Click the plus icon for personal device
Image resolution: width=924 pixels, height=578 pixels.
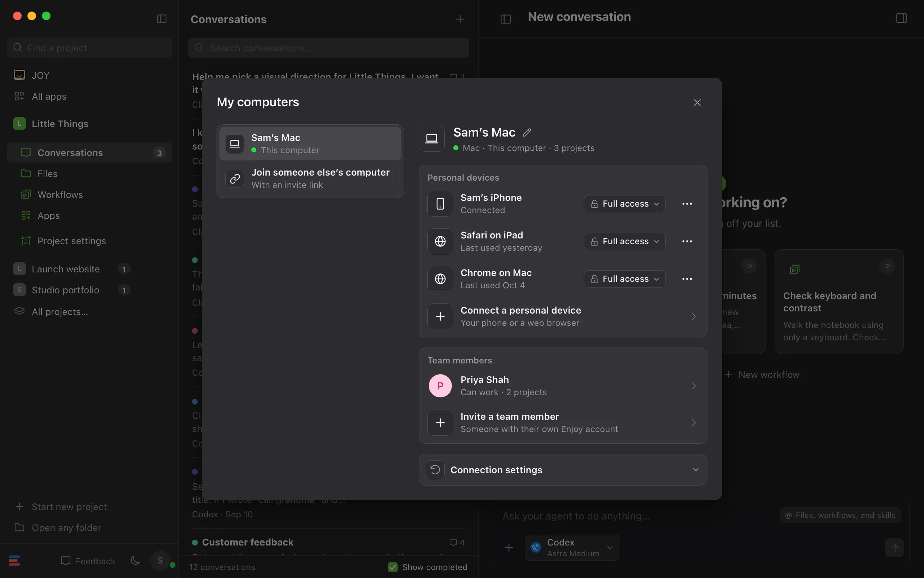click(x=440, y=316)
